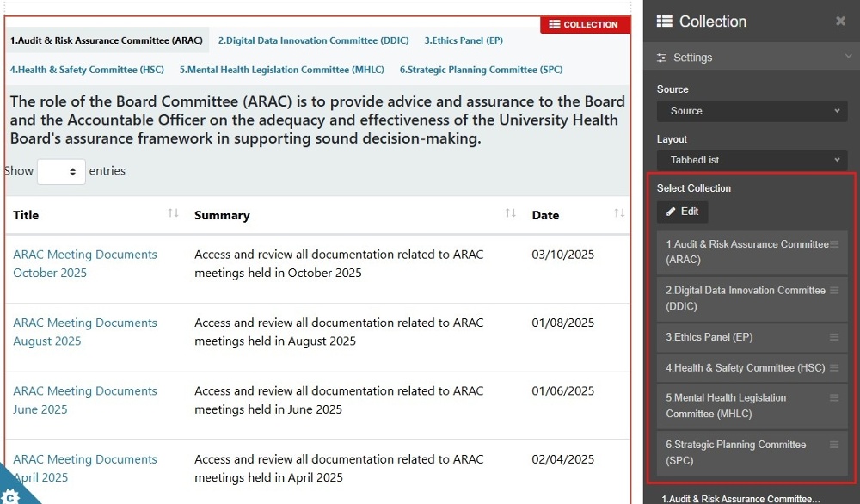Select 4.Health & Safety Committee in panel list
The image size is (860, 504).
tap(752, 368)
